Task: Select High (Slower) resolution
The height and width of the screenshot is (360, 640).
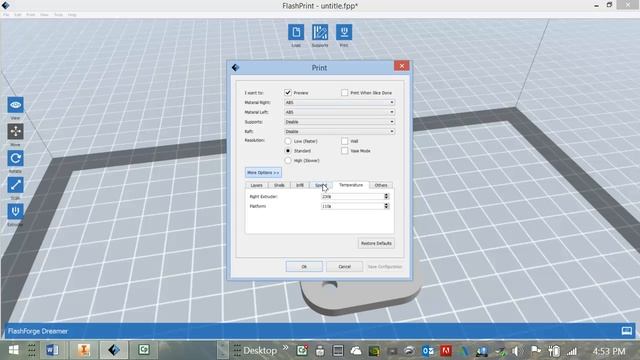Action: 288,160
